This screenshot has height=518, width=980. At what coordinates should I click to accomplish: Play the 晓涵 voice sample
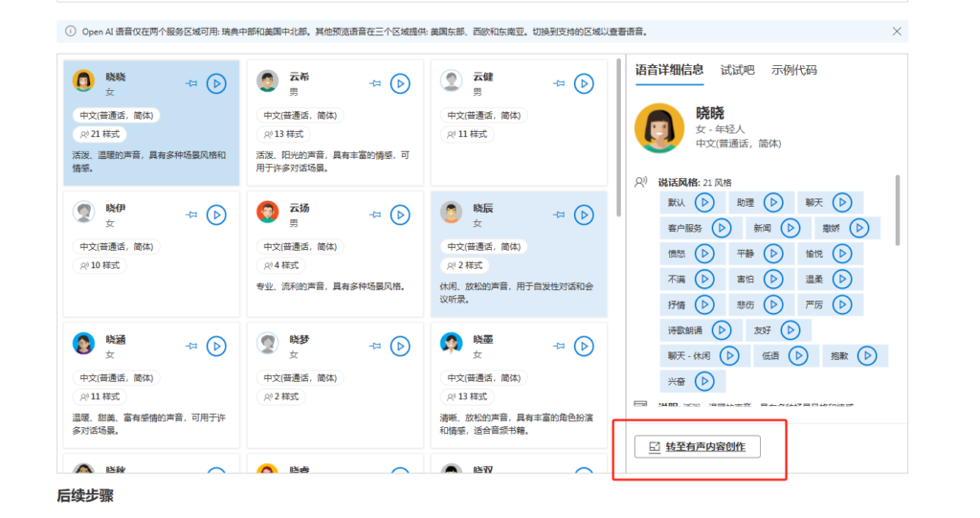pos(216,346)
